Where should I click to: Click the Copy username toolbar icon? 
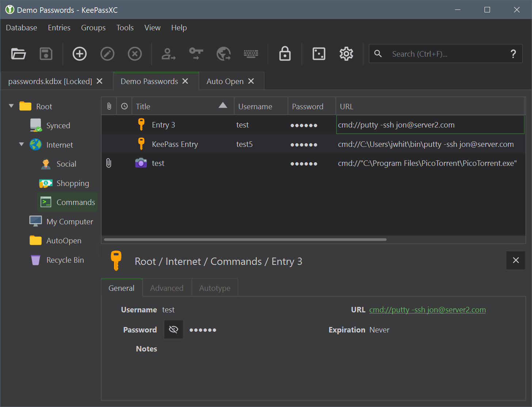click(x=168, y=54)
